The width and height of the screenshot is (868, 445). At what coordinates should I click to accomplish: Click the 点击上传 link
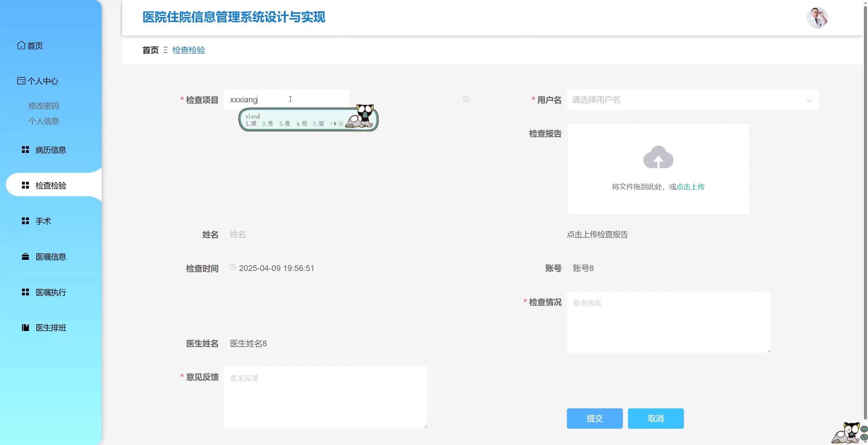pyautogui.click(x=690, y=187)
